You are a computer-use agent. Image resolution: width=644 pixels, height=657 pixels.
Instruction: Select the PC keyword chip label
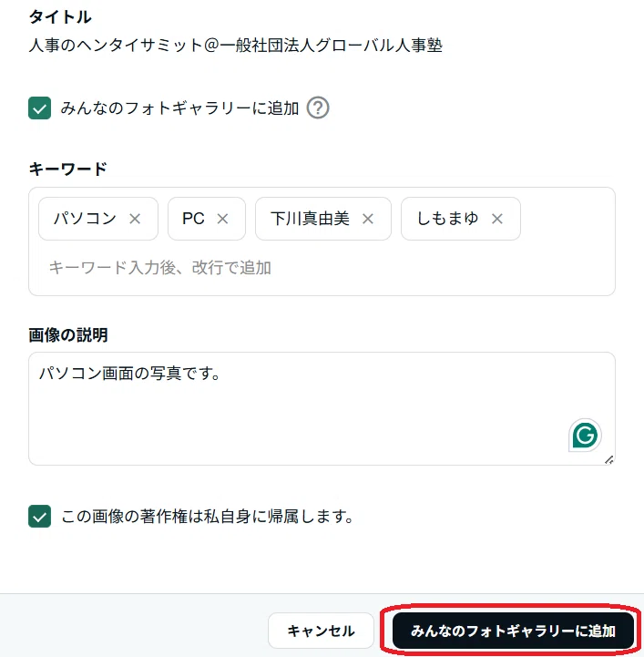[x=193, y=219]
